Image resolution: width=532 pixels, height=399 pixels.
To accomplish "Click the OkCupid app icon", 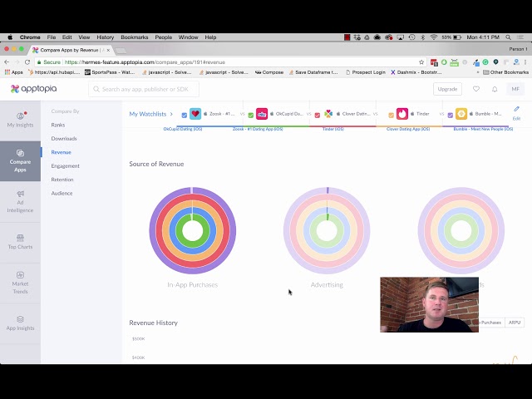I will coord(262,114).
